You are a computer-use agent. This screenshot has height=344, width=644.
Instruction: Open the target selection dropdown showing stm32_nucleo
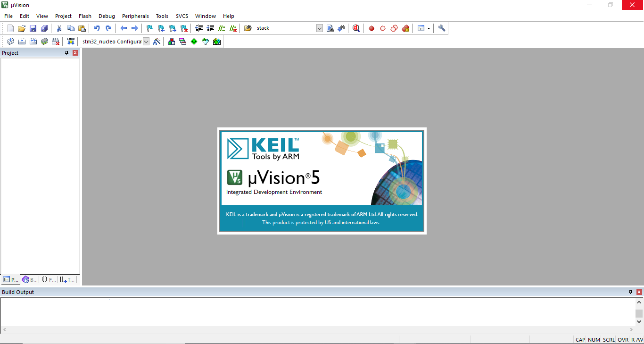point(146,41)
